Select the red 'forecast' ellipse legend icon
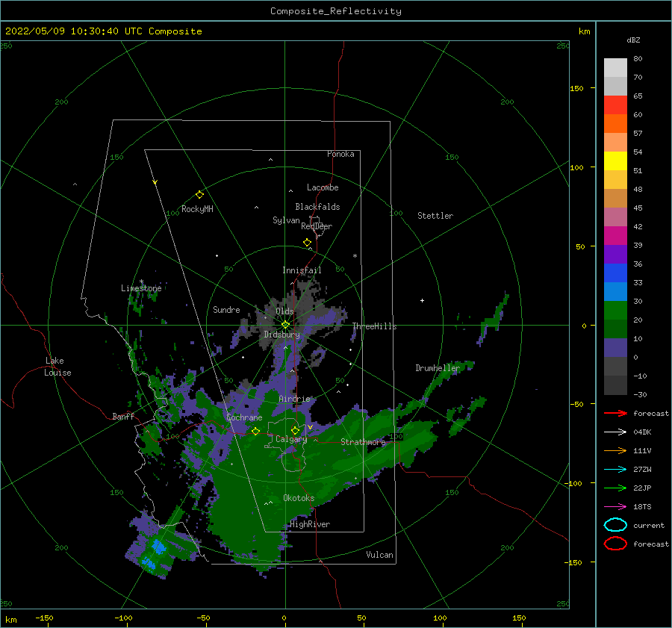Image resolution: width=672 pixels, height=628 pixels. pos(615,544)
